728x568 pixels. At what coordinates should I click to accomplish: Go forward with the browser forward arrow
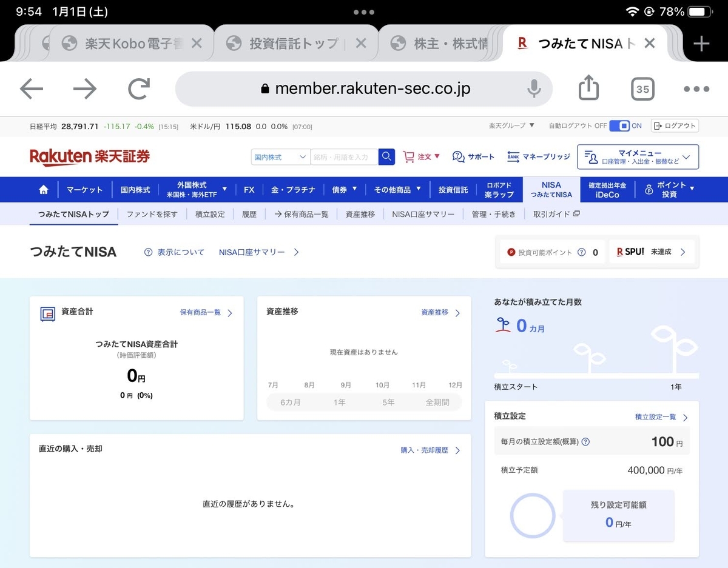tap(85, 90)
